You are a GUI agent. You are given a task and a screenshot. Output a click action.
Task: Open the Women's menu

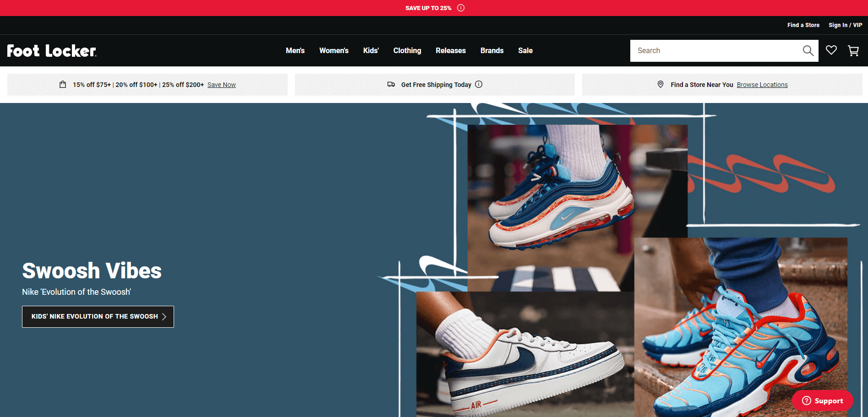click(334, 50)
